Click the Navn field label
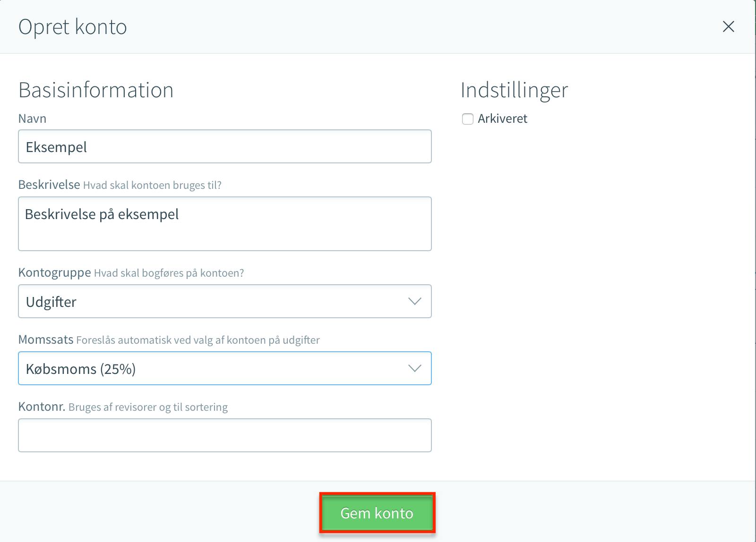The height and width of the screenshot is (542, 756). click(x=32, y=119)
